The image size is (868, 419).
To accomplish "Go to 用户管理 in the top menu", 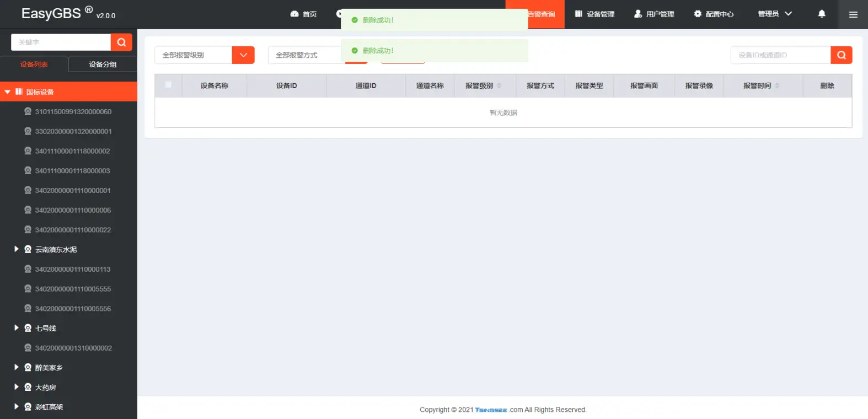I will pyautogui.click(x=654, y=14).
